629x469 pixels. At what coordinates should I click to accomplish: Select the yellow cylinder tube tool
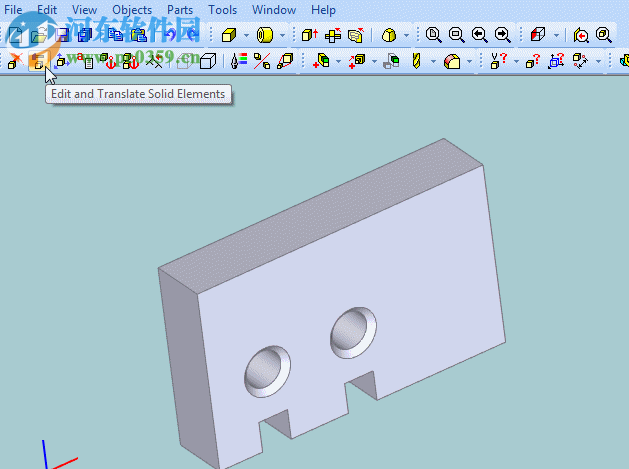[x=265, y=35]
